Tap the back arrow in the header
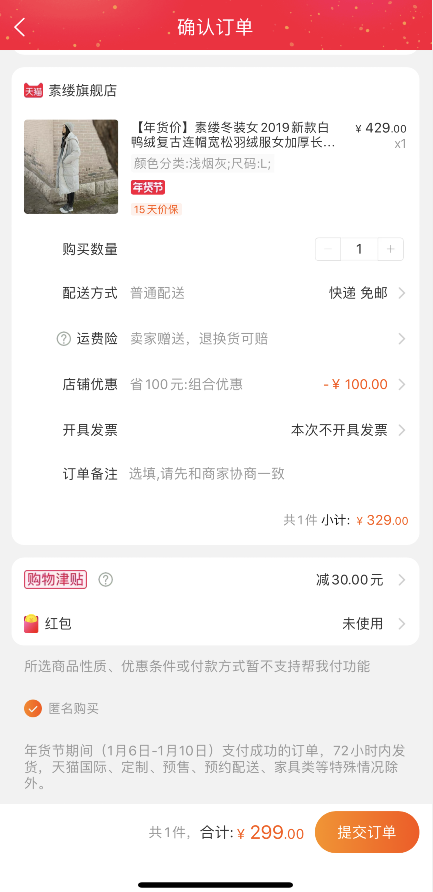The image size is (433, 892). click(20, 27)
